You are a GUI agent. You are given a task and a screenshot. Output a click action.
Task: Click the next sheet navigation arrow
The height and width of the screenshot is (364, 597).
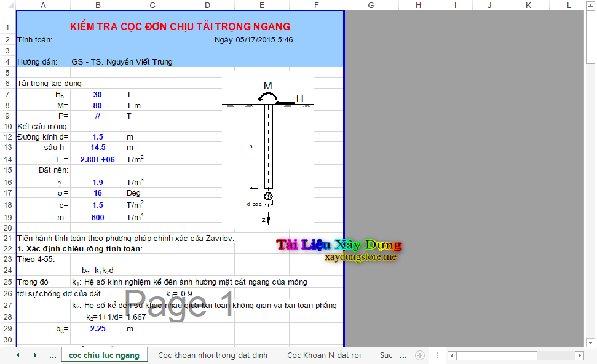coord(35,355)
